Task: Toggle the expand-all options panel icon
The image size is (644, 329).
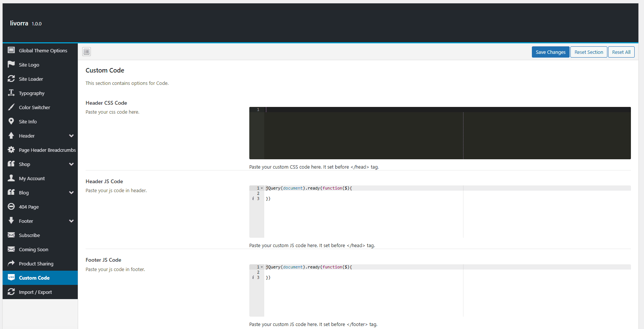Action: (87, 52)
